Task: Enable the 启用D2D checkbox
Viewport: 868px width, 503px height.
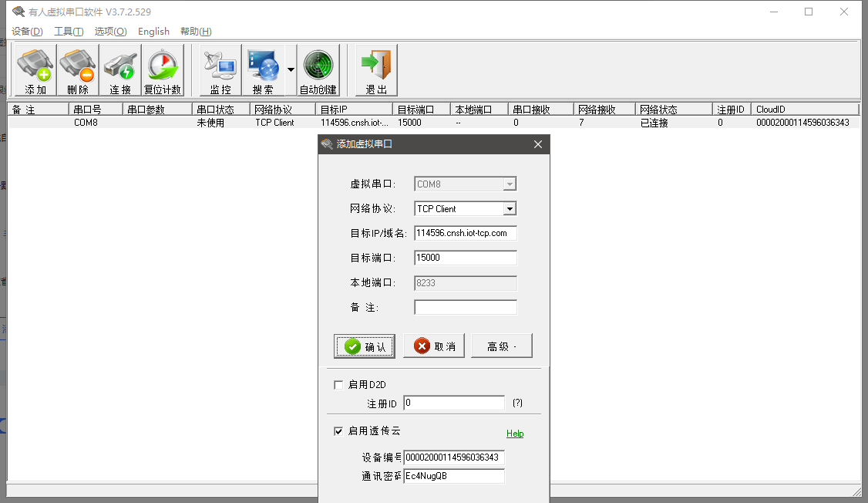Action: pyautogui.click(x=338, y=385)
